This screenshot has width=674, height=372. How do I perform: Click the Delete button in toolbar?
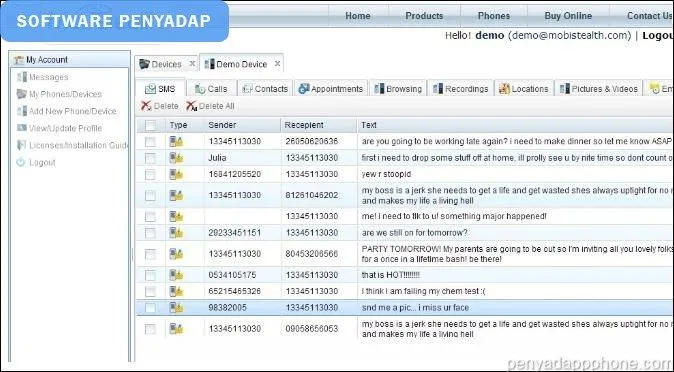[x=159, y=106]
